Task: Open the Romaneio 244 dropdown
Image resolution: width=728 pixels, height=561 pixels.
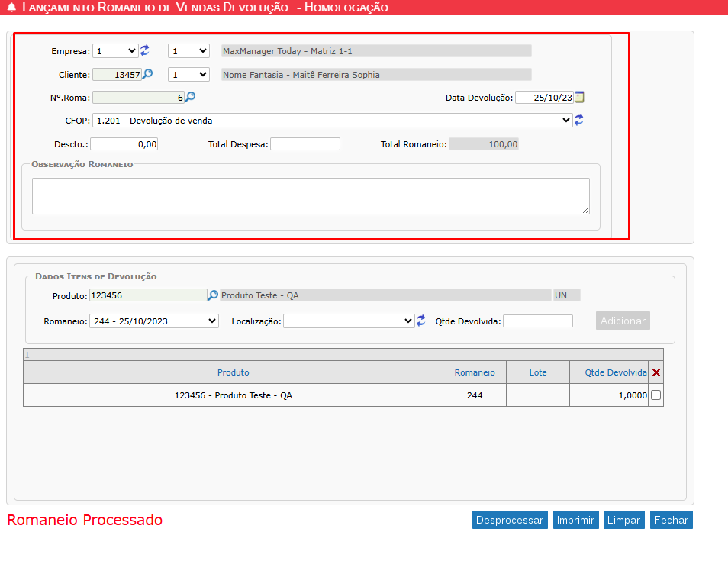Action: click(153, 321)
